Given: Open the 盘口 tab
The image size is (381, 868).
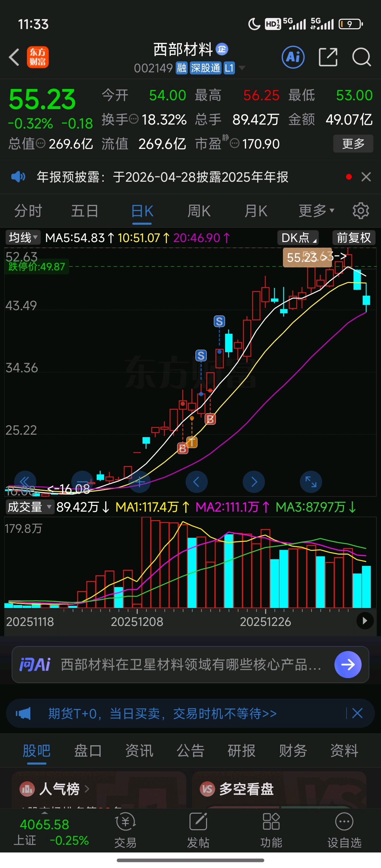Looking at the screenshot, I should (88, 751).
